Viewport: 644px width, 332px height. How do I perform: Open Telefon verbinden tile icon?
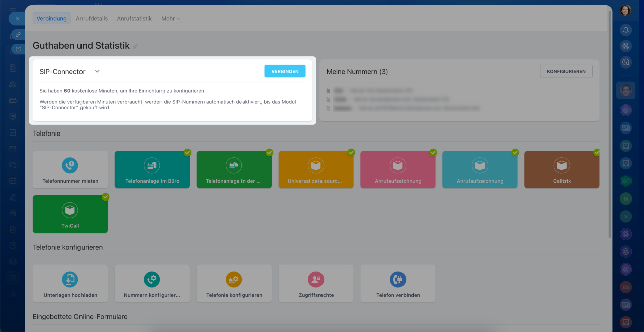pyautogui.click(x=398, y=279)
